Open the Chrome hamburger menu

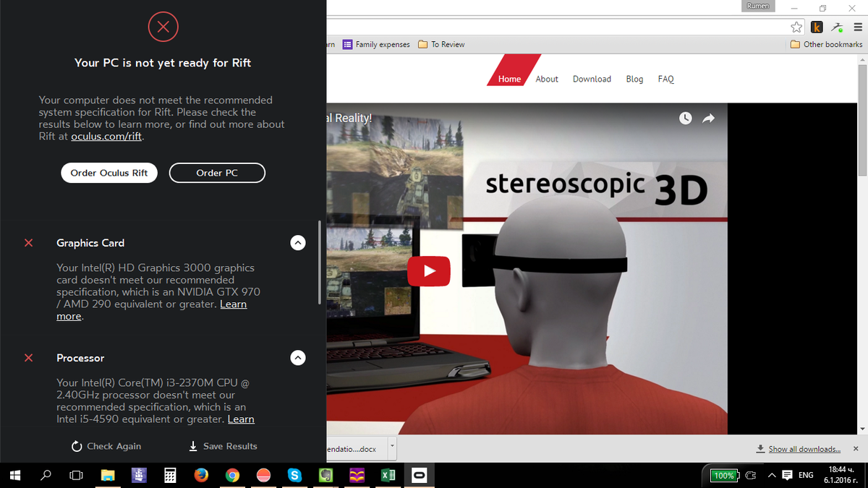click(x=857, y=27)
